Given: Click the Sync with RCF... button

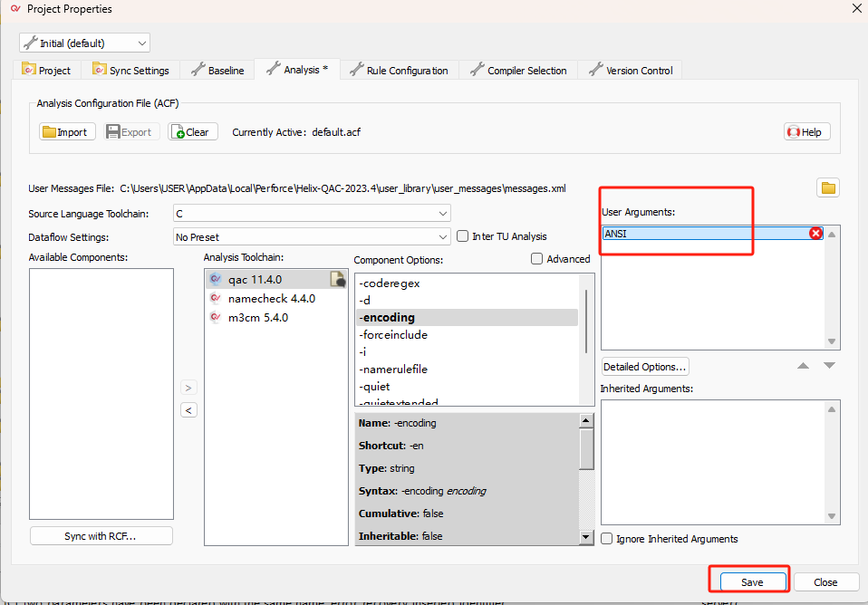Looking at the screenshot, I should [101, 536].
